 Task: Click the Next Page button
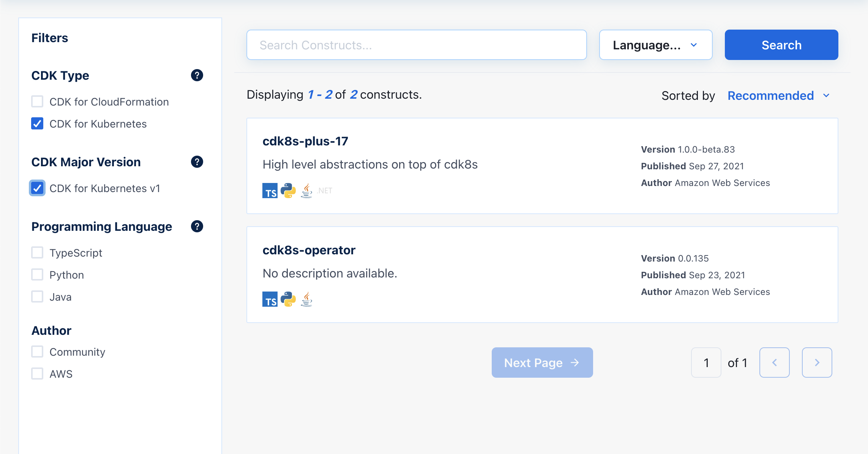pyautogui.click(x=542, y=363)
